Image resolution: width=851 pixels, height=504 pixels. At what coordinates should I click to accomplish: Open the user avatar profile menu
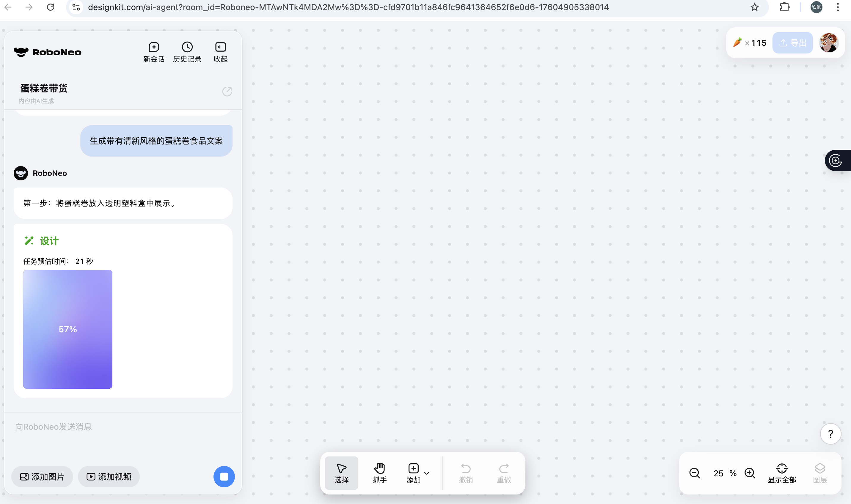pyautogui.click(x=829, y=43)
